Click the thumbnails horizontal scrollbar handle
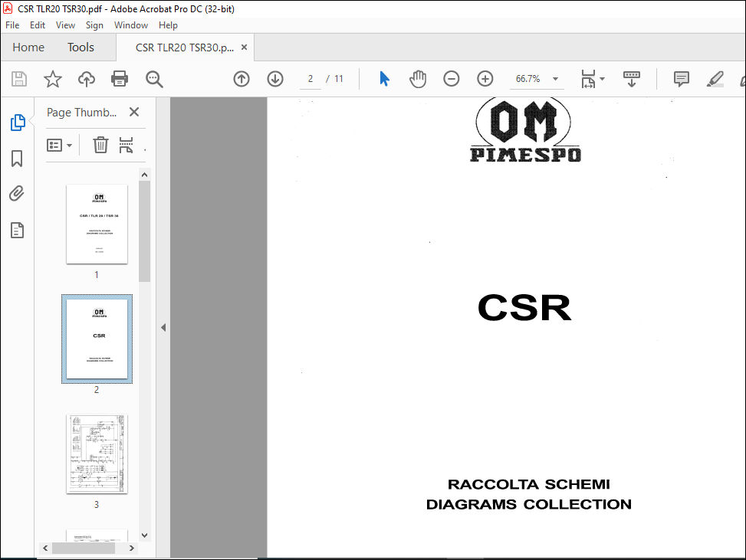746x560 pixels. pos(84,548)
